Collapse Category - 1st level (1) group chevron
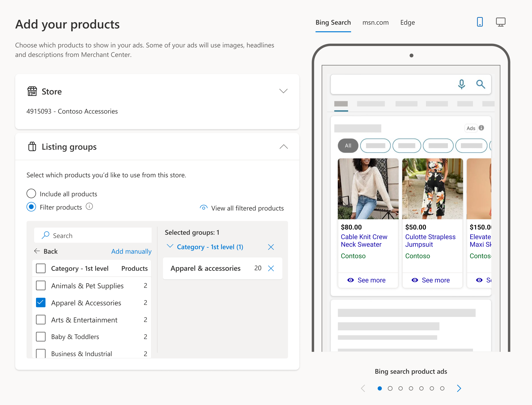 tap(170, 246)
